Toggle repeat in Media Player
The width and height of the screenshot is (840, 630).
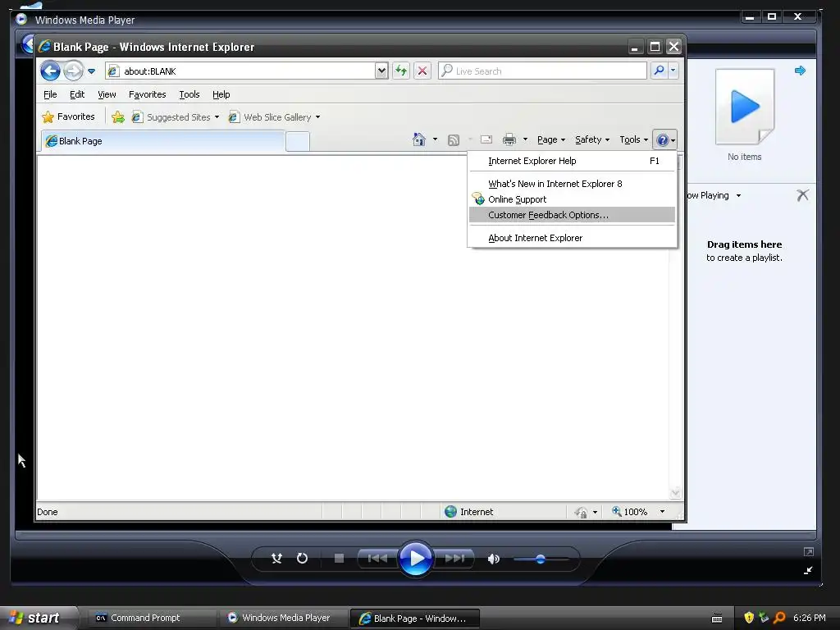(302, 558)
